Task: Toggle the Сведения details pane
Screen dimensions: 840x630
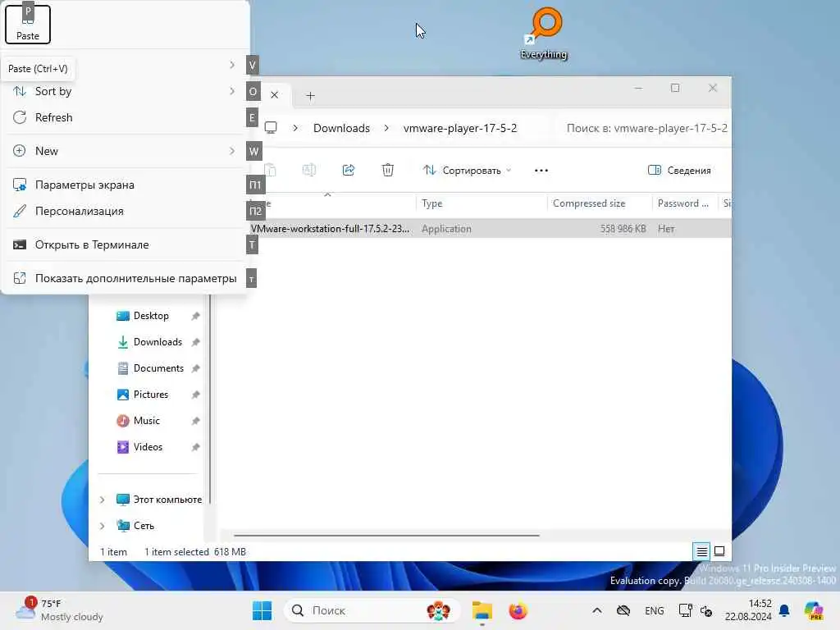Action: point(679,171)
